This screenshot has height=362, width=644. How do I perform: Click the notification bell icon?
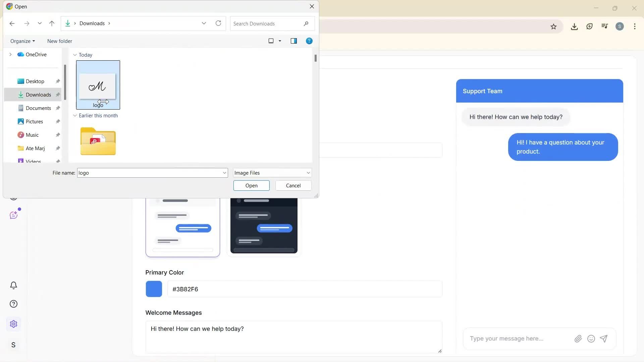(x=13, y=285)
